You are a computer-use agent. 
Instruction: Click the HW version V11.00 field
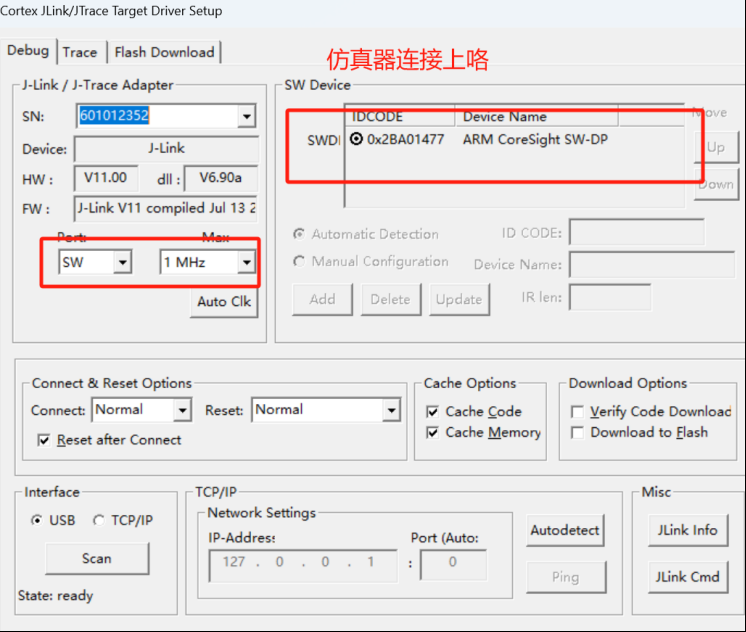click(106, 178)
